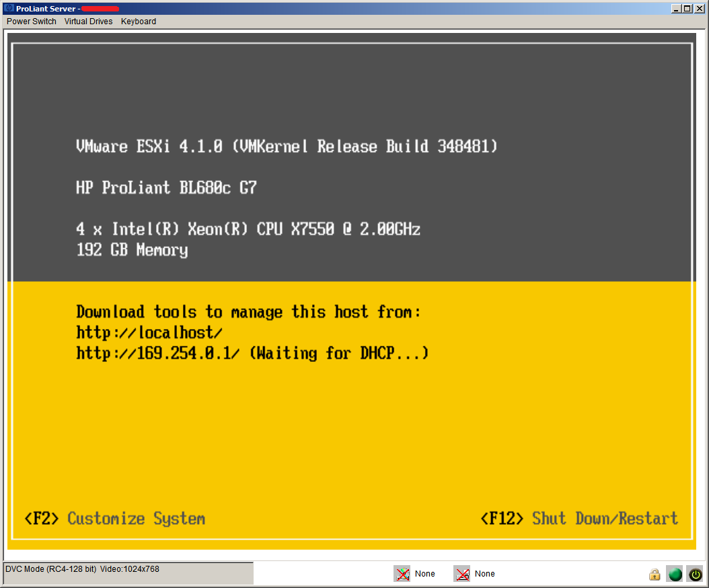Viewport: 709px width, 588px height.
Task: Click the F12 Shut Down/Restart option
Action: tap(579, 519)
